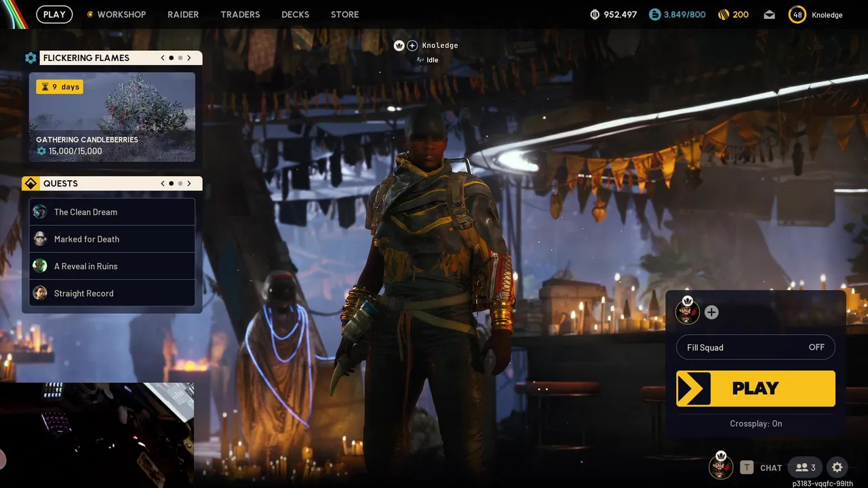868x488 pixels.
Task: Click the squad leader avatar in play panel
Action: (x=688, y=312)
